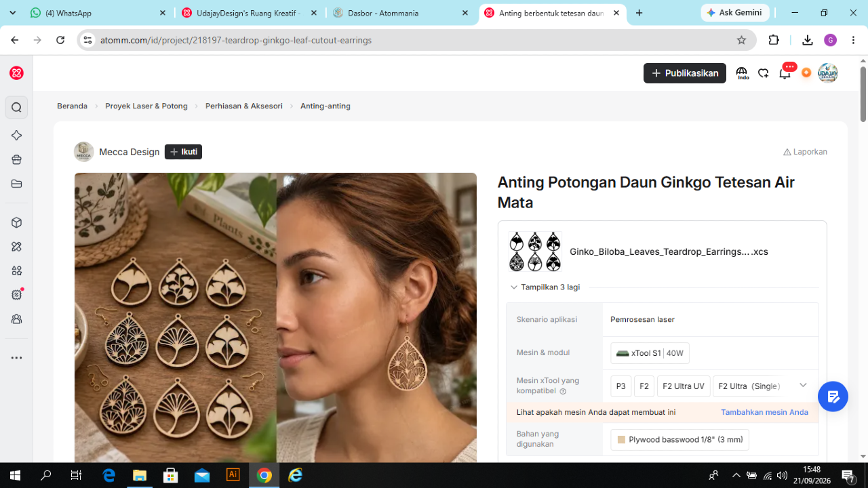This screenshot has height=488, width=868.
Task: Expand compatible xTool machines chevron
Action: (x=803, y=385)
